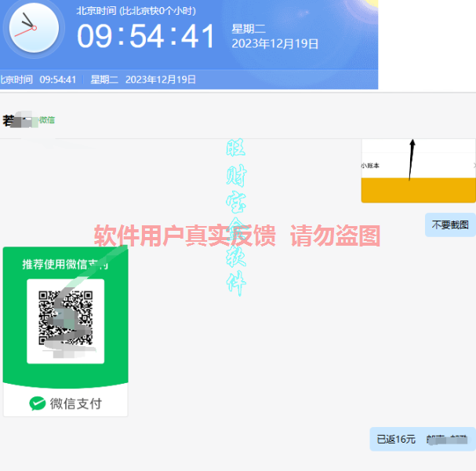Image resolution: width=476 pixels, height=471 pixels.
Task: Open the 小账本 image thumbnail
Action: coord(418,166)
